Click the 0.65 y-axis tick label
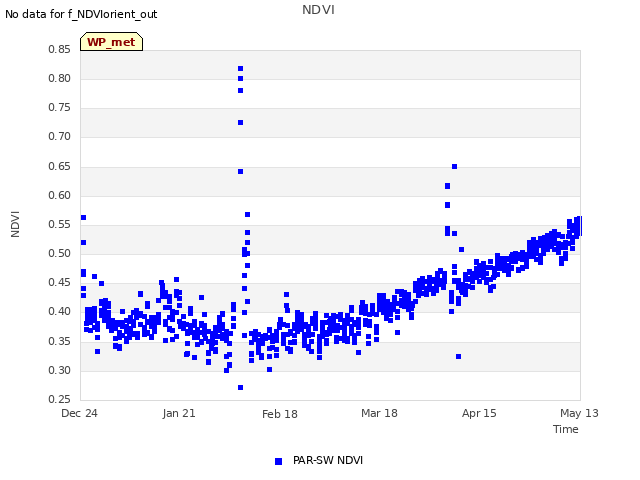Image resolution: width=640 pixels, height=480 pixels. 59,166
